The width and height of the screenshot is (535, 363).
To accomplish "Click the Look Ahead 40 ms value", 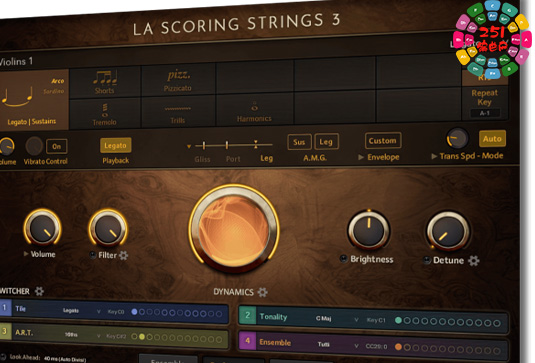I will 65,359.
